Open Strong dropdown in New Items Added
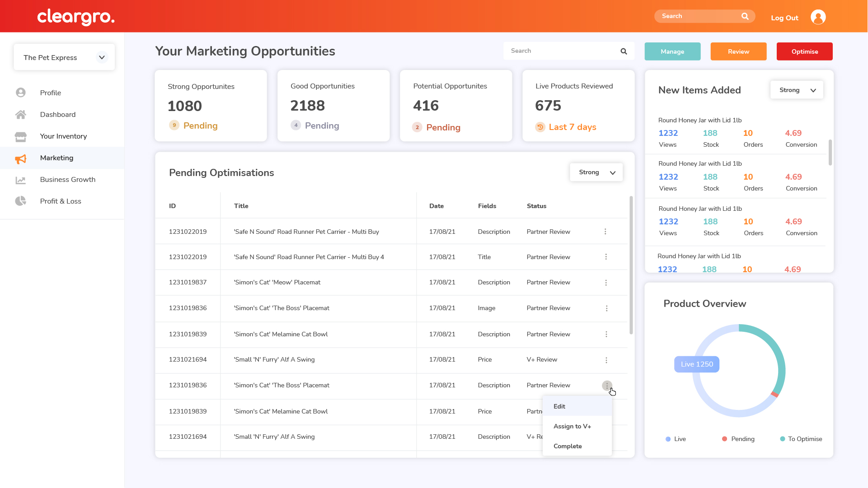This screenshot has width=868, height=488. pyautogui.click(x=796, y=90)
